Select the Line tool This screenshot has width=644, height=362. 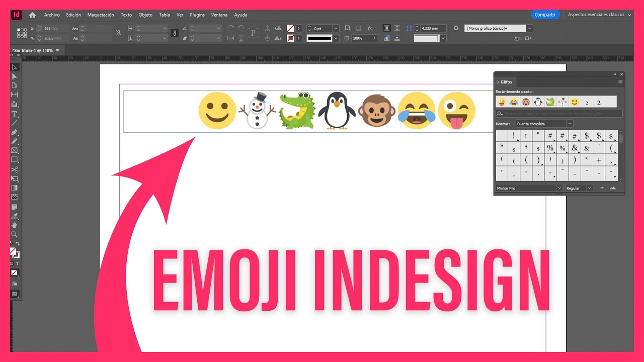15,123
